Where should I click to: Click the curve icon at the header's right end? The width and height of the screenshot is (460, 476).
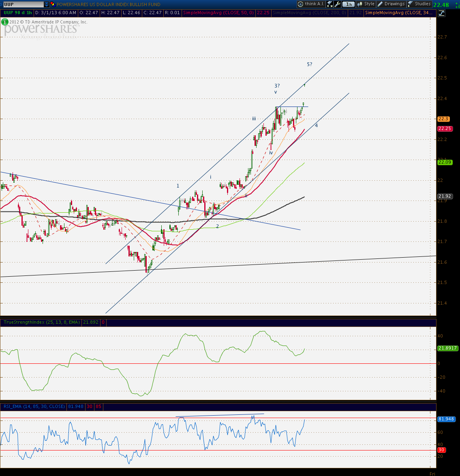pos(441,13)
